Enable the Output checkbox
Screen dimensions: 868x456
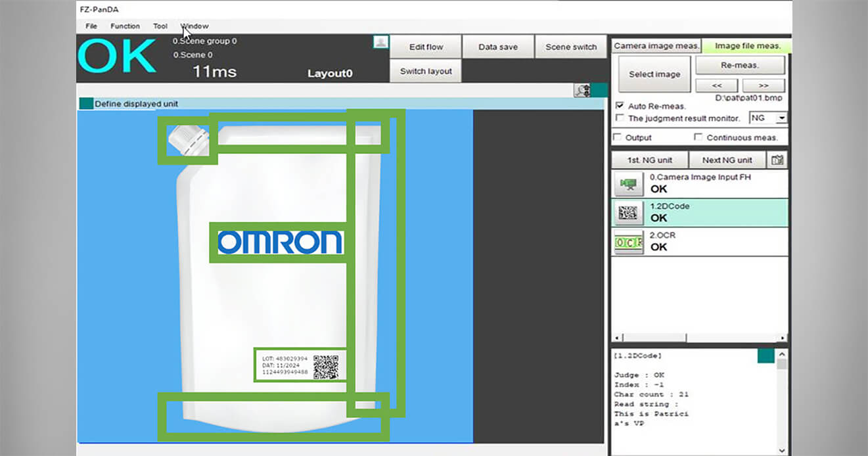point(618,137)
